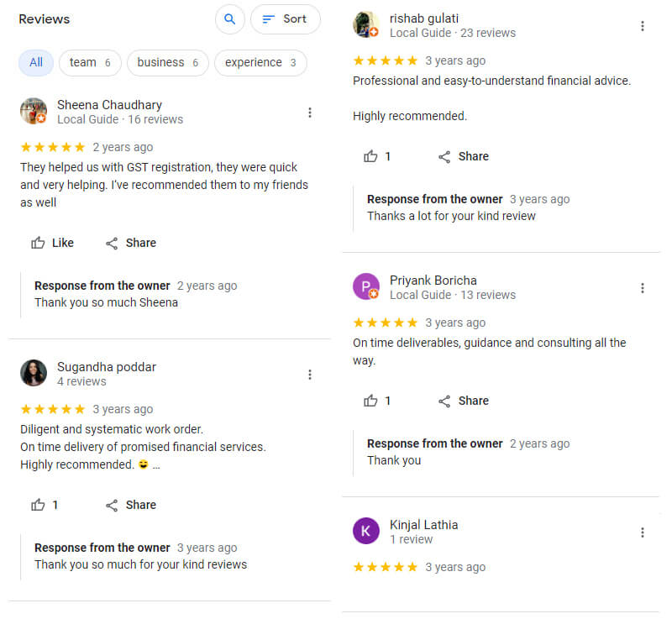Open Sugandha poddar's profile picture
Viewport: 672px width, 619px height.
pos(34,373)
